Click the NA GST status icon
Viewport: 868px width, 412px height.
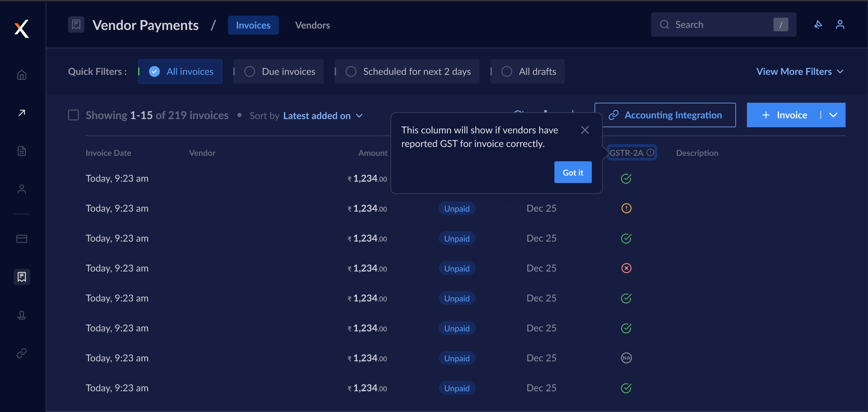click(626, 358)
